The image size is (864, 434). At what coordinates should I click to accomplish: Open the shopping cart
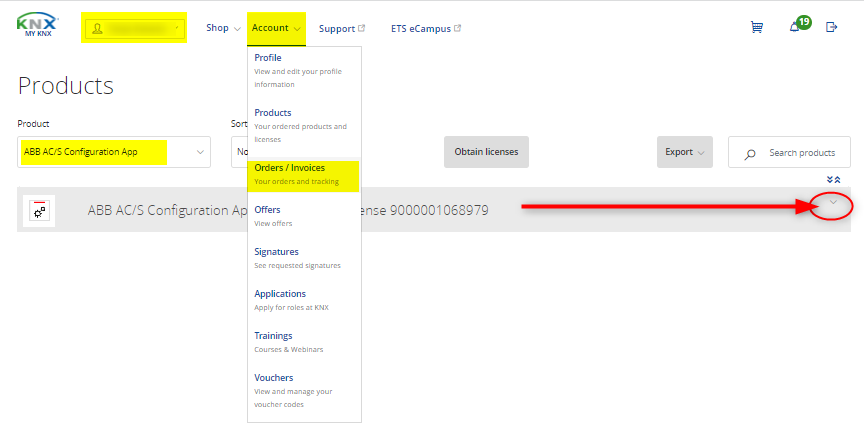point(757,27)
